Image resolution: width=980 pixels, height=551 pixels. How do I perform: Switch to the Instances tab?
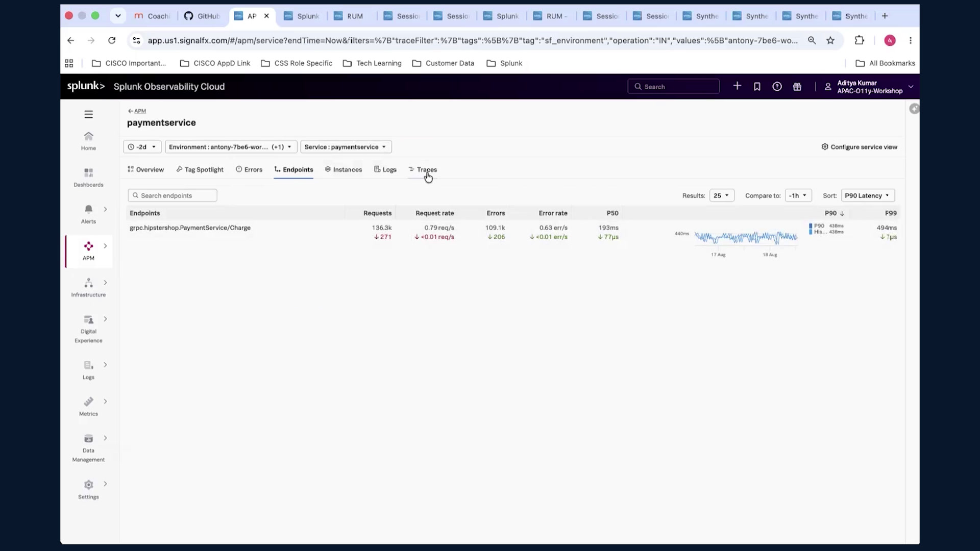pyautogui.click(x=344, y=169)
